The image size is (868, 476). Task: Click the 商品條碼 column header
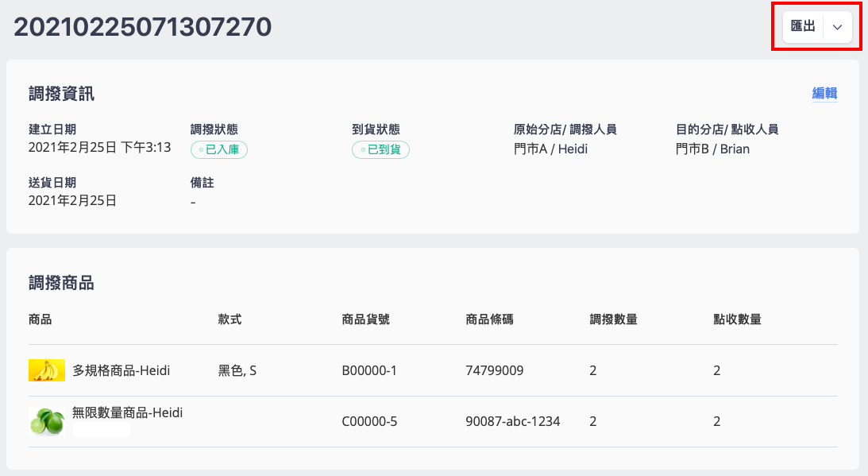tap(489, 319)
